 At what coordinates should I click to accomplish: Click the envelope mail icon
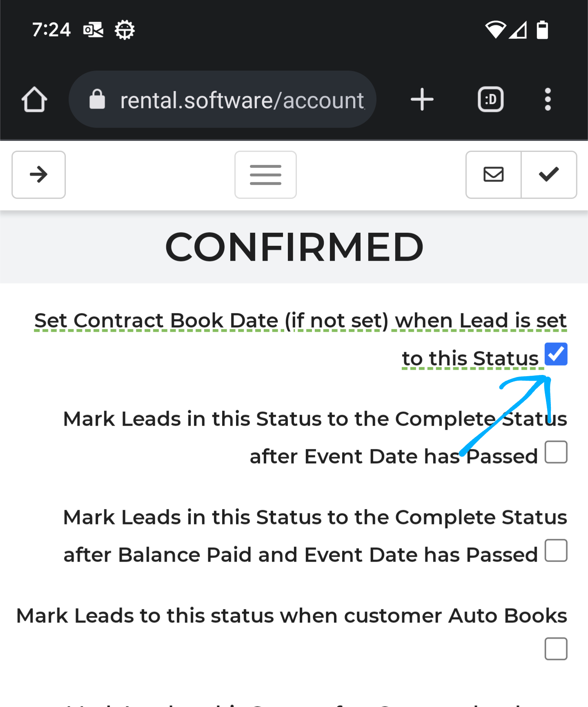pyautogui.click(x=493, y=175)
